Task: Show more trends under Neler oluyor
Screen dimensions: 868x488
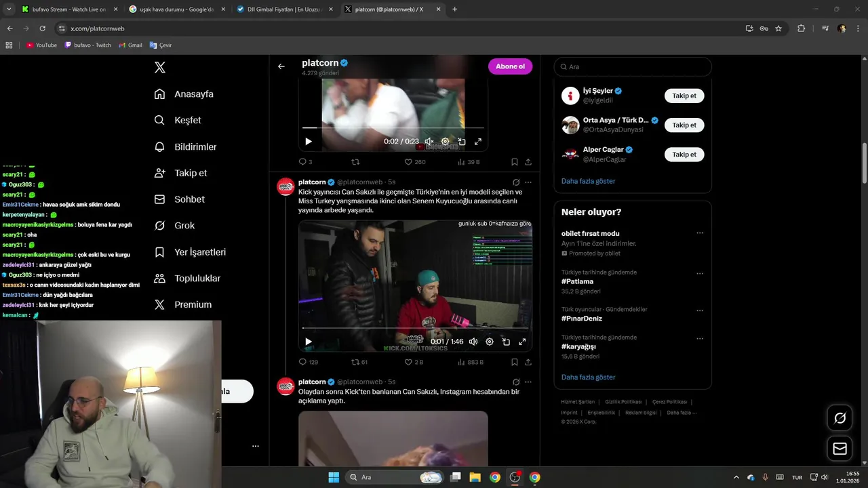Action: (x=588, y=377)
